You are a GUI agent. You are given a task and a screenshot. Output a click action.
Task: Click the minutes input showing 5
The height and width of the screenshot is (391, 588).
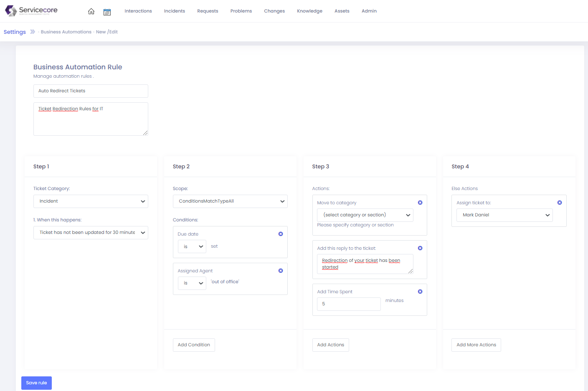(x=349, y=304)
